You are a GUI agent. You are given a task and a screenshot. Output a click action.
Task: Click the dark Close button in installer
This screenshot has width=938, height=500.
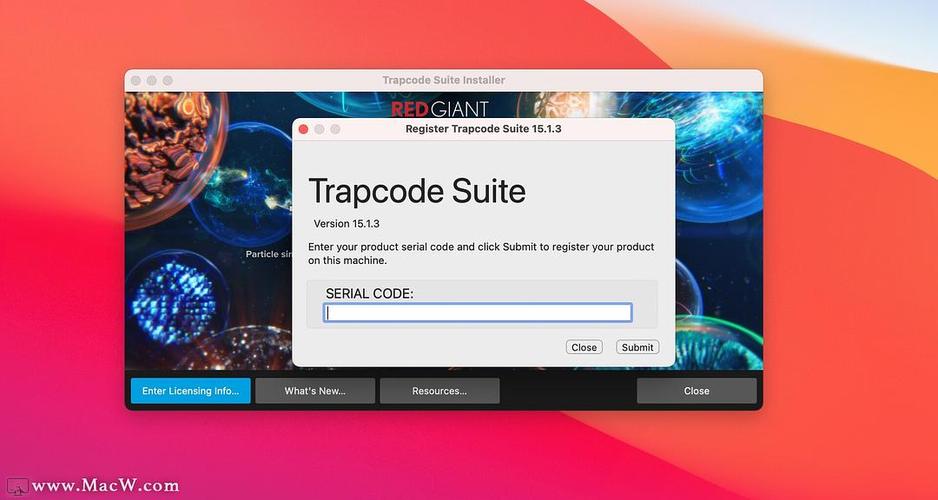(x=696, y=391)
